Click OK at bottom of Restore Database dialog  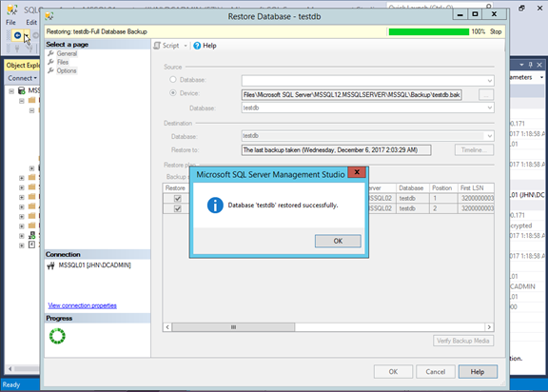tap(393, 372)
